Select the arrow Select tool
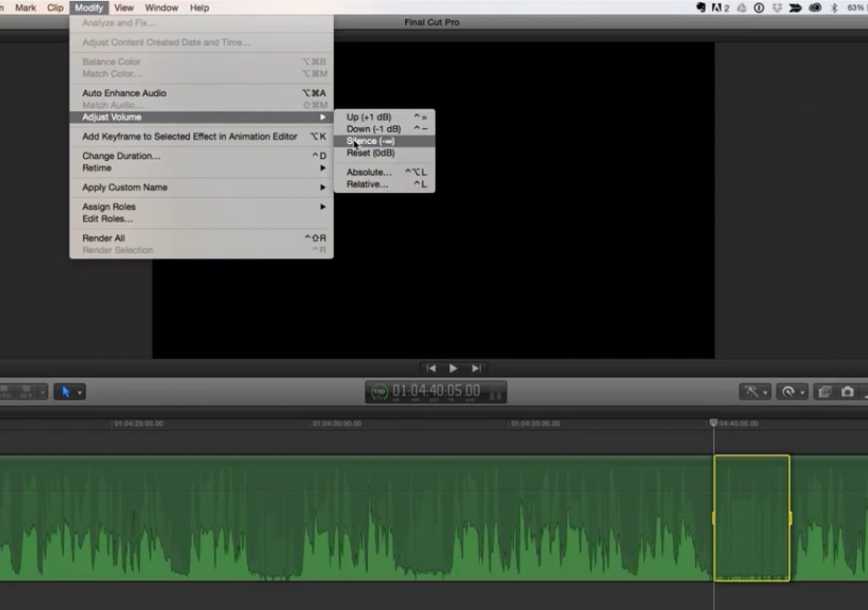Image resolution: width=868 pixels, height=610 pixels. click(x=65, y=392)
